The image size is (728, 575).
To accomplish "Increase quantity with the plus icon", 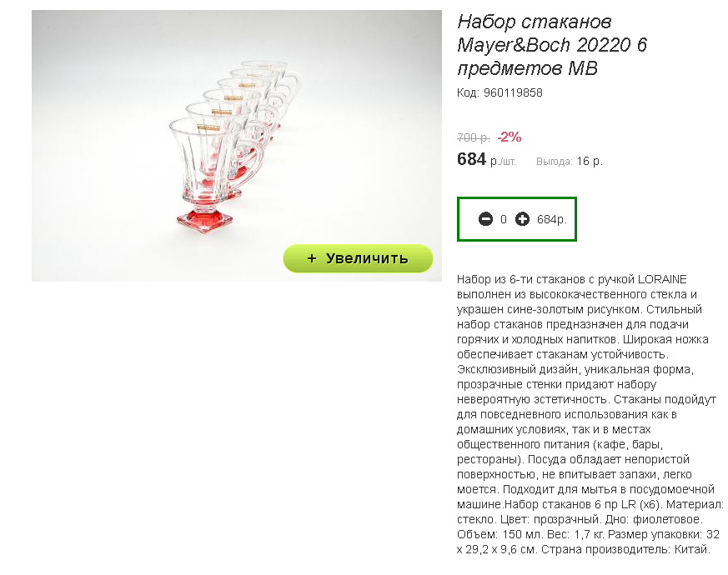I will coord(522,219).
